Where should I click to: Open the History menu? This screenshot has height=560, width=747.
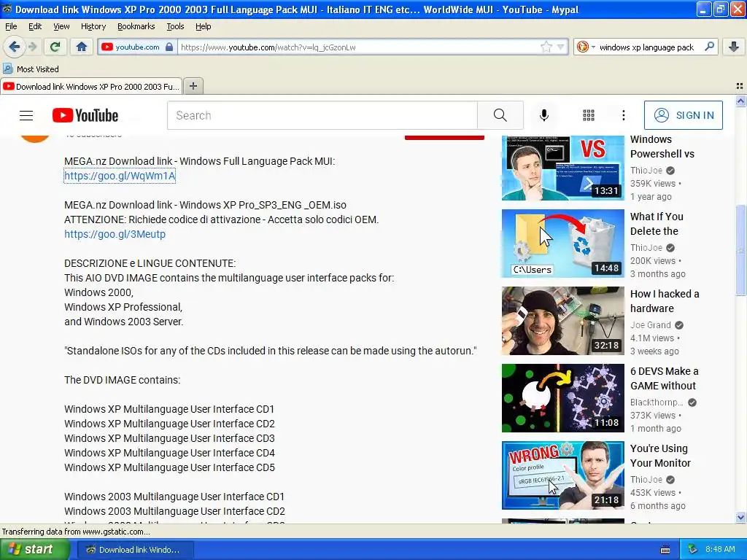pos(93,26)
